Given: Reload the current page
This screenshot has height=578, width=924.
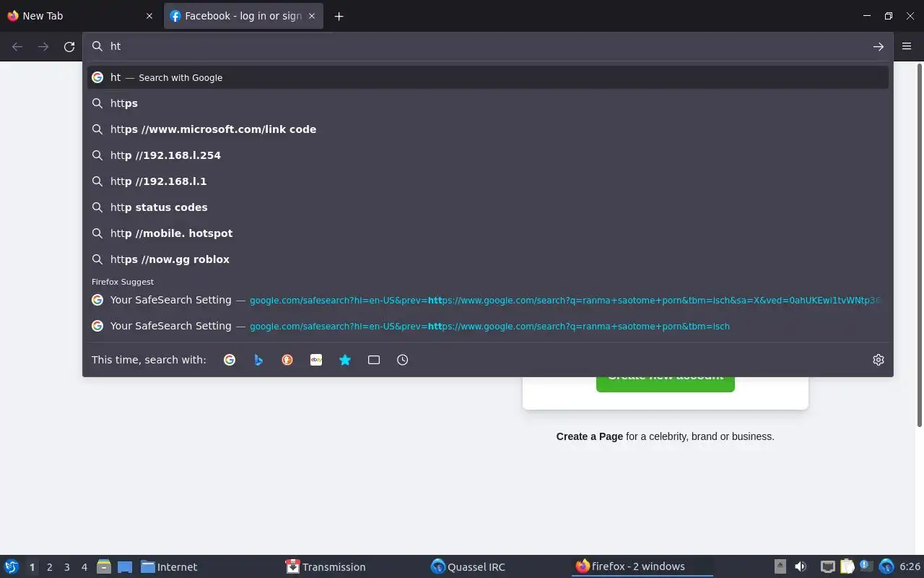Looking at the screenshot, I should [69, 46].
